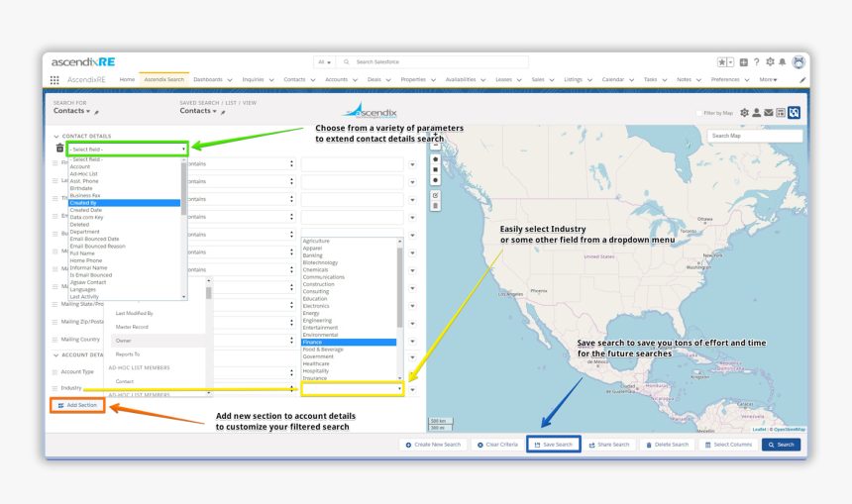
Task: Click the drag handle beside Account Type
Action: pos(54,372)
